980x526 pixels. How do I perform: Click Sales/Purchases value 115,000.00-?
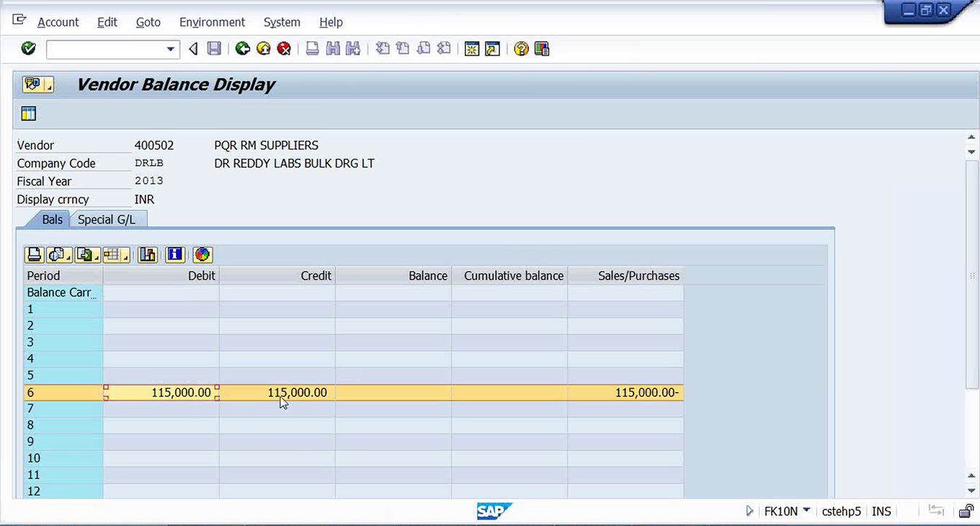click(625, 393)
